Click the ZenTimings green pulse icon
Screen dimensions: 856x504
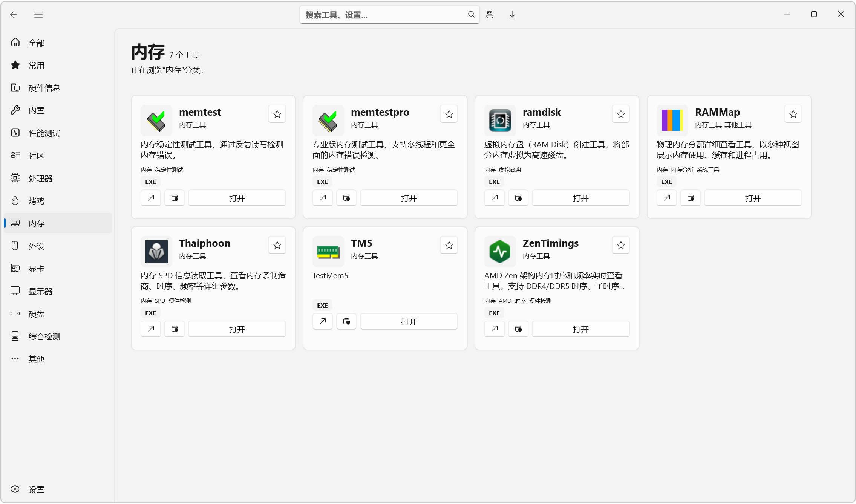point(500,252)
